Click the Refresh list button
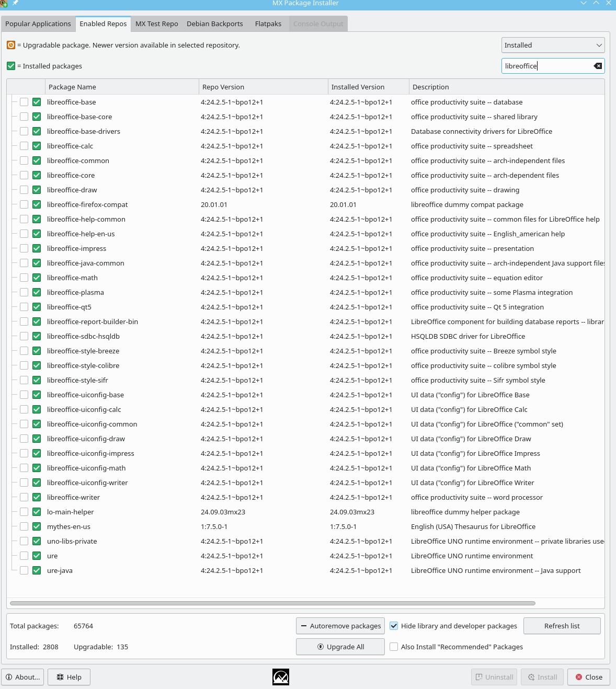 [562, 626]
